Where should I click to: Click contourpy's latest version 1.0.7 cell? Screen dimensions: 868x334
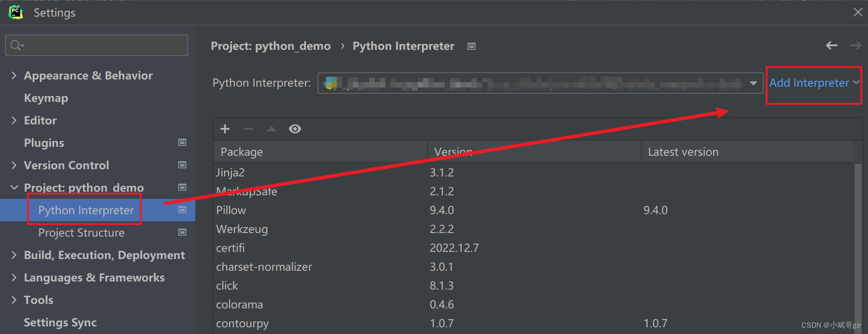click(656, 323)
